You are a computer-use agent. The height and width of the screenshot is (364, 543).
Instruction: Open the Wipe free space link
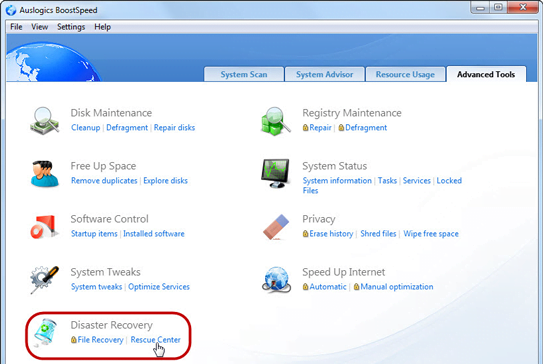[431, 233]
